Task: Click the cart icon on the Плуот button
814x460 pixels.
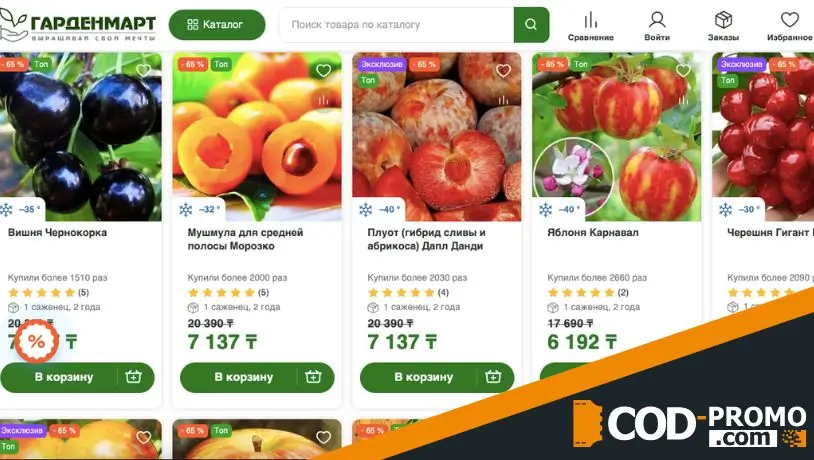Action: 493,376
